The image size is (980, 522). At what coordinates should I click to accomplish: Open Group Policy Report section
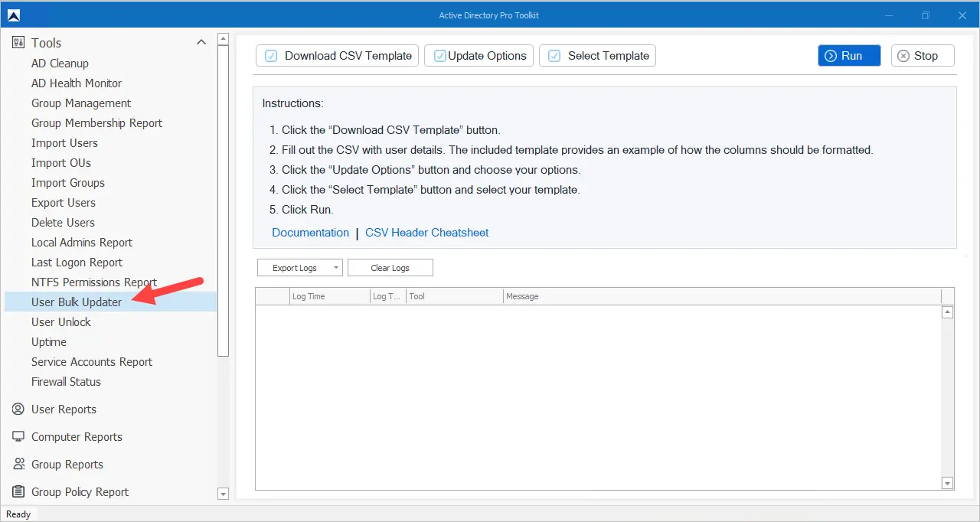(80, 492)
